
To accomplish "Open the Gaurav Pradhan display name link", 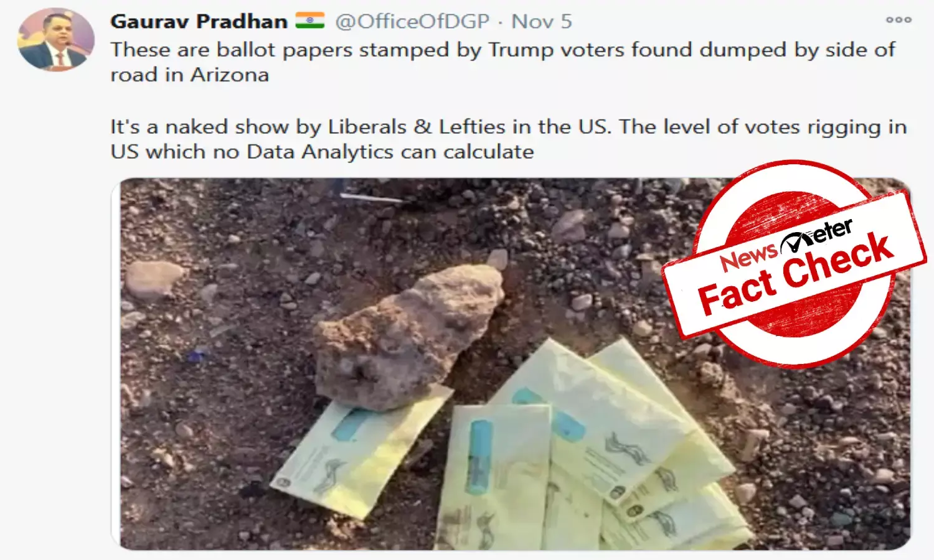I will pyautogui.click(x=199, y=21).
